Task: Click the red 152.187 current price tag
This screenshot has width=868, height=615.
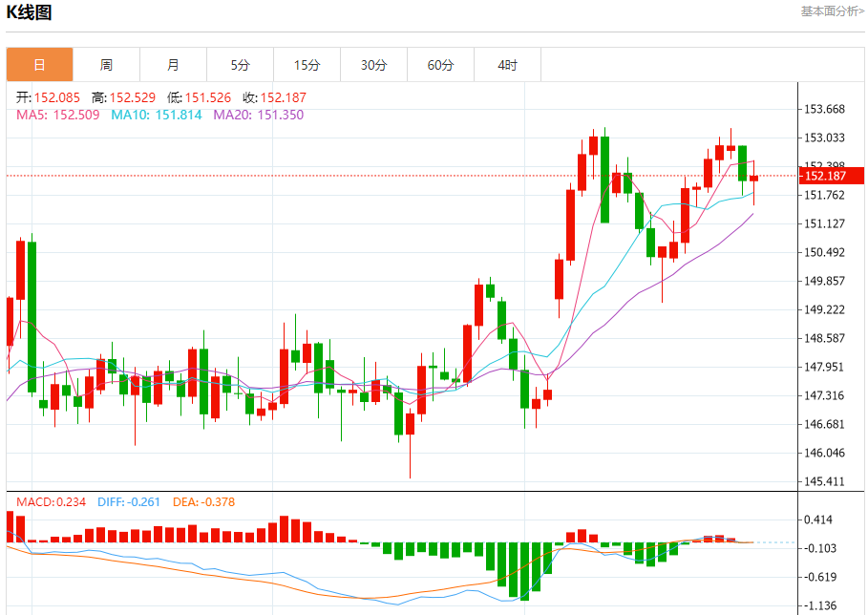Action: click(x=829, y=176)
